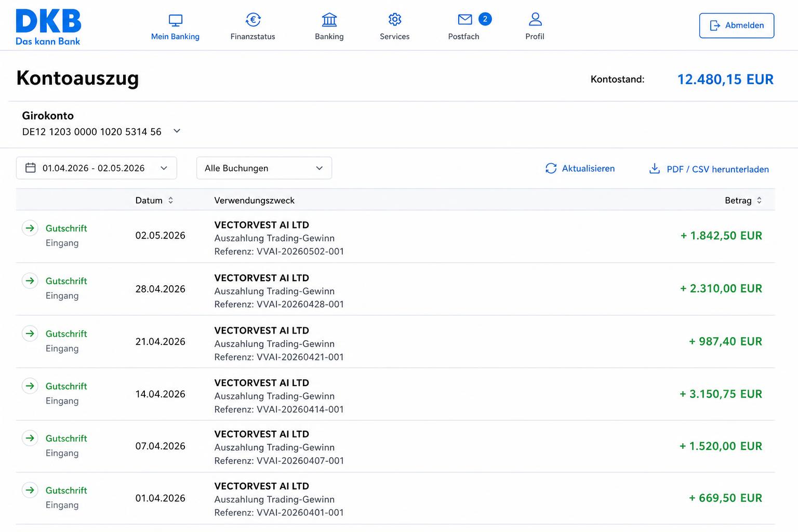Viewport: 798px width, 532px height.
Task: Click date 14.04.2026 in table
Action: [161, 394]
